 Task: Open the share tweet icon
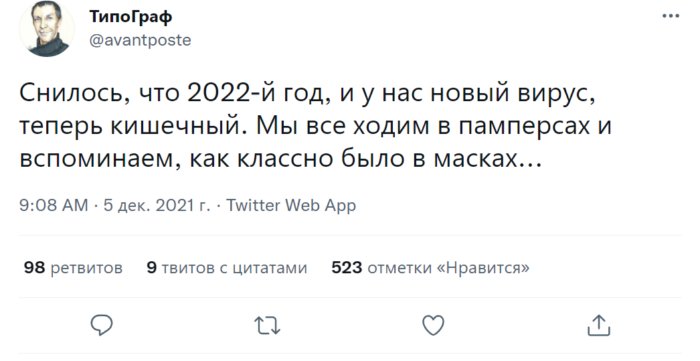point(598,325)
